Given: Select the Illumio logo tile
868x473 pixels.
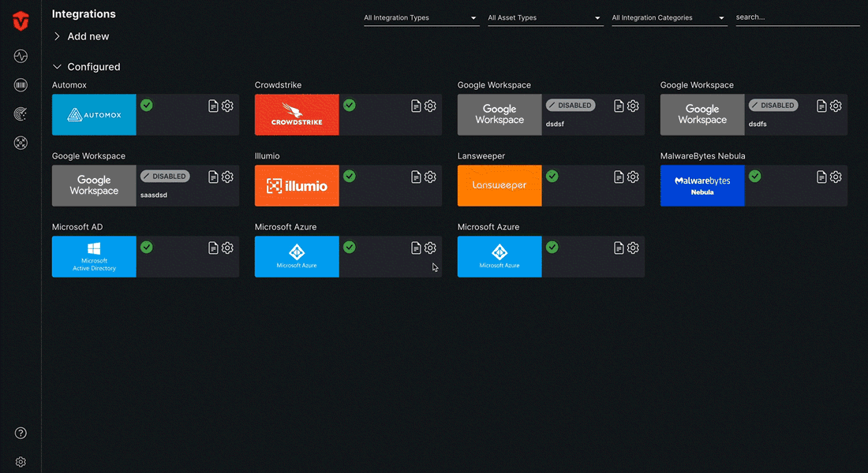Looking at the screenshot, I should click(x=297, y=185).
